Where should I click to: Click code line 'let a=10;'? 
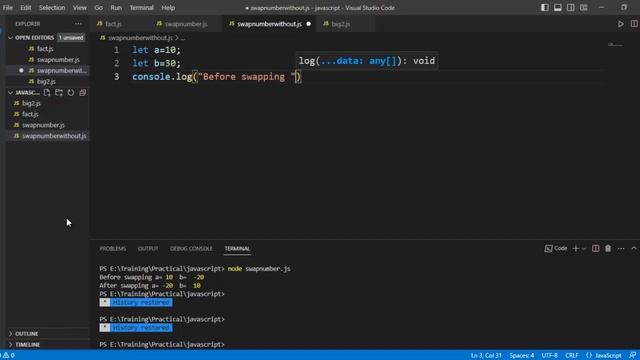[x=156, y=50]
